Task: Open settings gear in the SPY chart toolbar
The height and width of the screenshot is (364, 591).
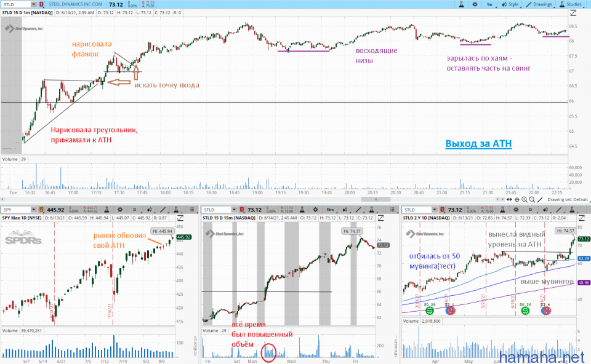Action: [x=120, y=210]
